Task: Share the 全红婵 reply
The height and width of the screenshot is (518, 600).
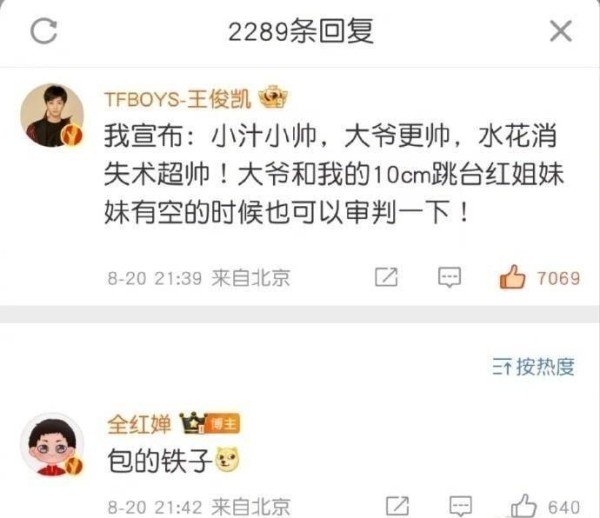Action: (398, 506)
